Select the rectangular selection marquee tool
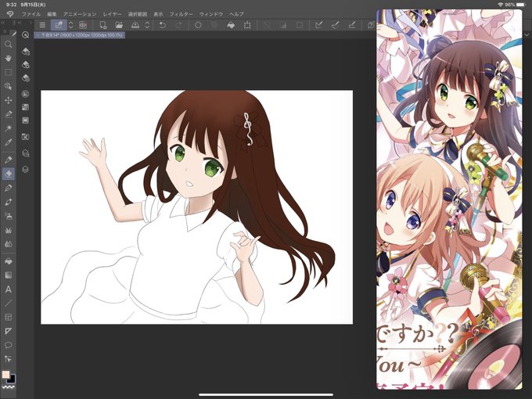 [x=8, y=72]
